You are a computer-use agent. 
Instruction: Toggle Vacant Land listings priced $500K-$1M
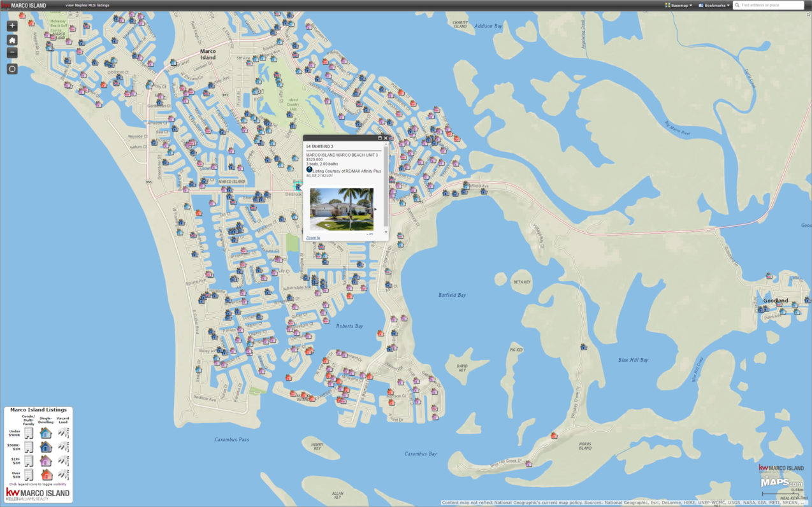pyautogui.click(x=63, y=446)
